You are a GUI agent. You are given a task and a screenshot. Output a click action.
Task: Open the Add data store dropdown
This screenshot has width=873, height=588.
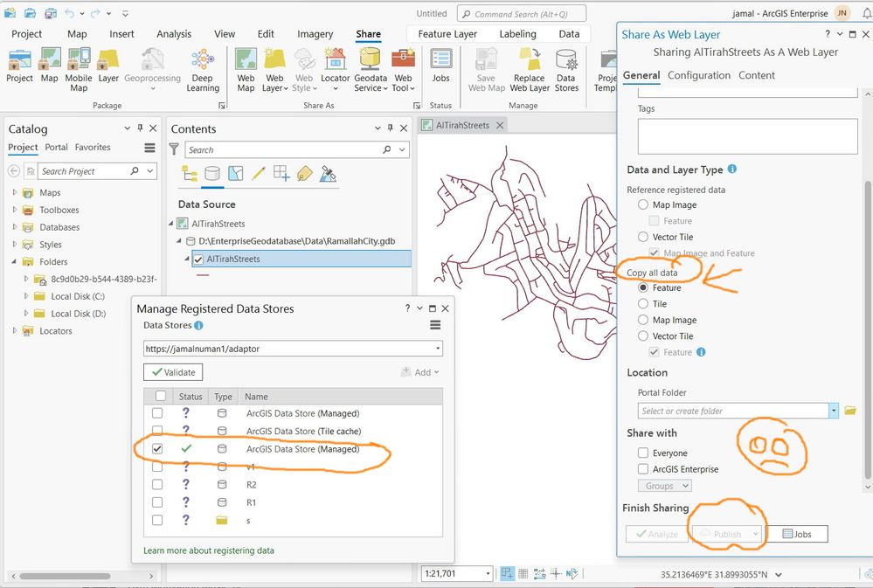(x=420, y=372)
